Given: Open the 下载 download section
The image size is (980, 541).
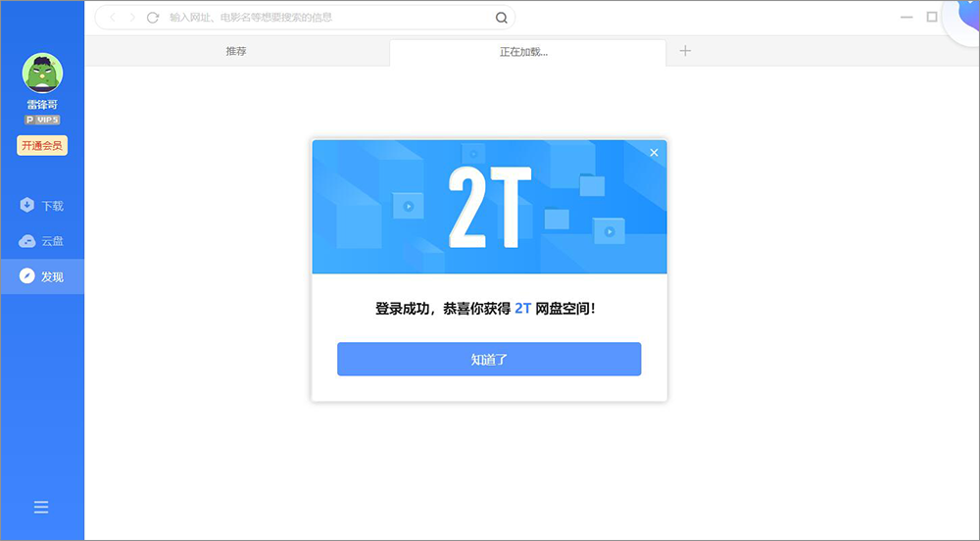Looking at the screenshot, I should click(42, 206).
